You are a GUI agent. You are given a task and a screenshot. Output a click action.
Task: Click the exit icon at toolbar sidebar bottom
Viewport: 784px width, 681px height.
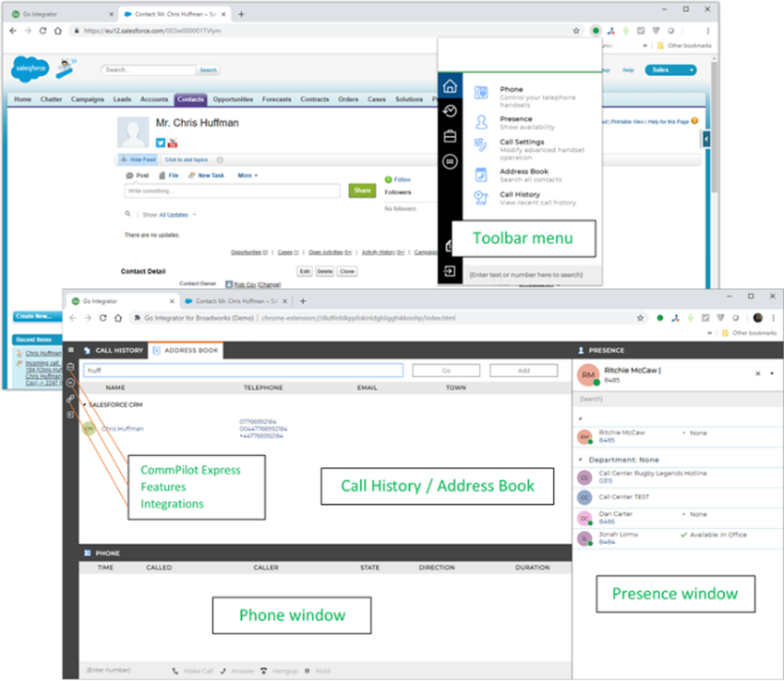click(x=449, y=271)
